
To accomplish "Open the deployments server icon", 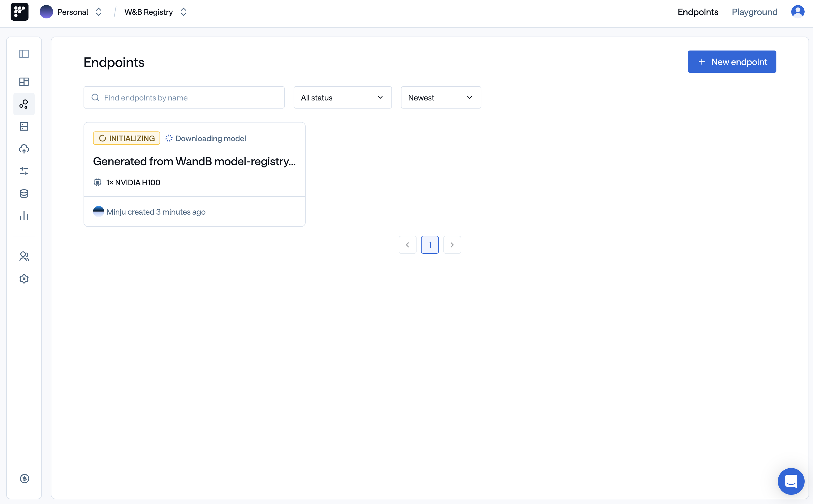I will coord(24,126).
